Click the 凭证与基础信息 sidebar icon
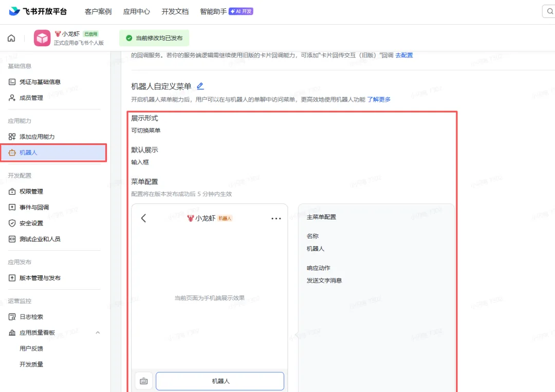Screen dimensions: 555x392 [12, 82]
